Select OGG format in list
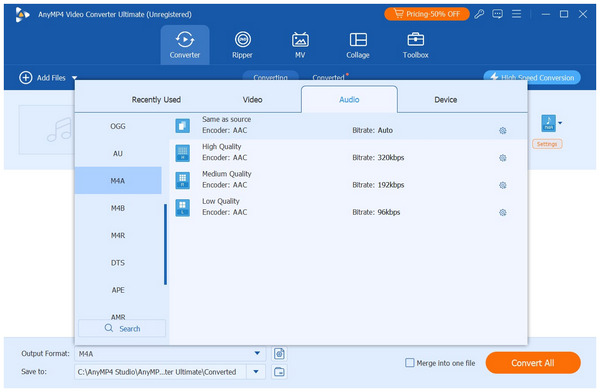Image resolution: width=600 pixels, height=392 pixels. pyautogui.click(x=118, y=126)
